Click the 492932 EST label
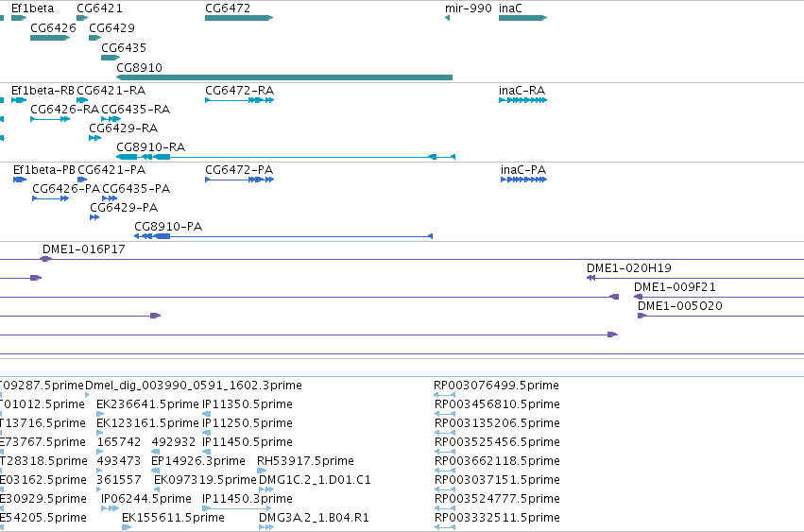The image size is (804, 532). tap(174, 442)
